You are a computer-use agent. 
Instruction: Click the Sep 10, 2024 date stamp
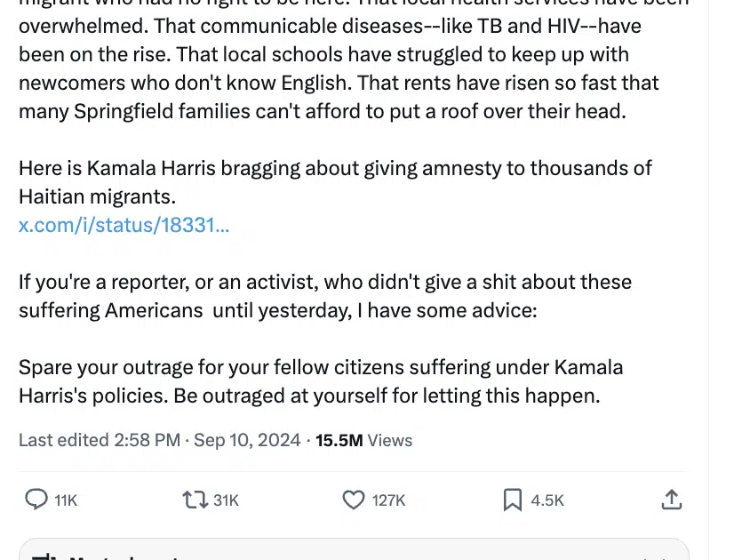click(247, 440)
